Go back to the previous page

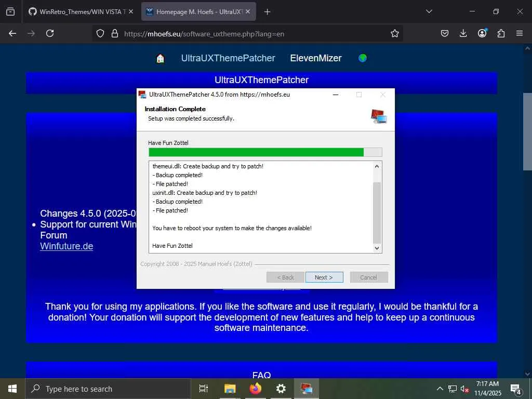click(x=12, y=33)
